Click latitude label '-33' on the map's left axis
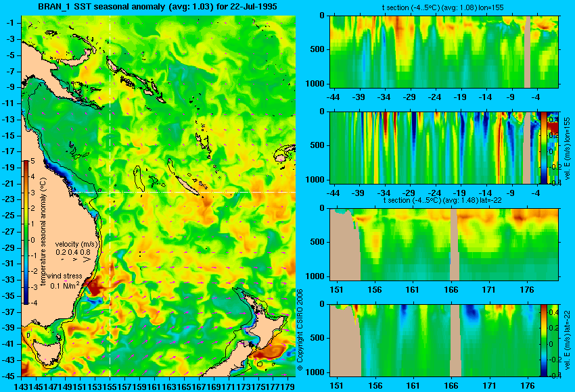Image resolution: width=575 pixels, height=392 pixels. [x=8, y=280]
